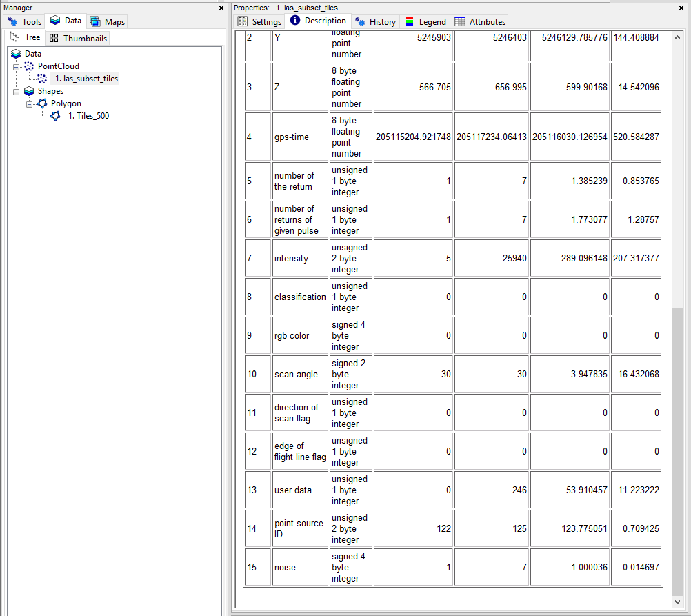Open the Tools tab in Manager
This screenshot has height=616, width=691.
point(25,21)
